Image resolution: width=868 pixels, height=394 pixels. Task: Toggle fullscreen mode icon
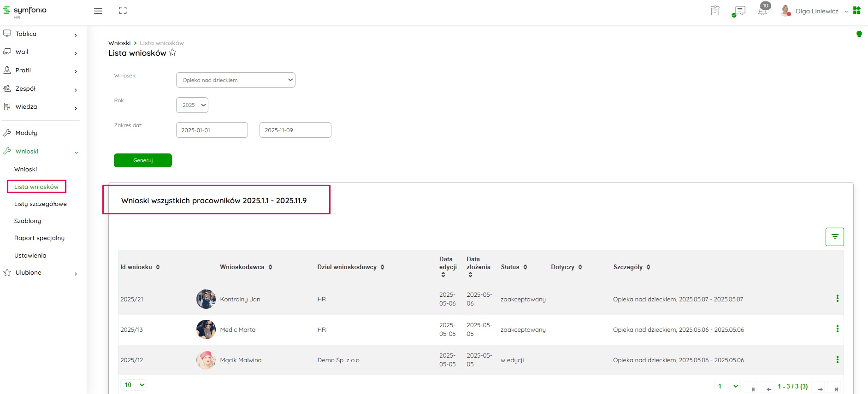pos(123,11)
